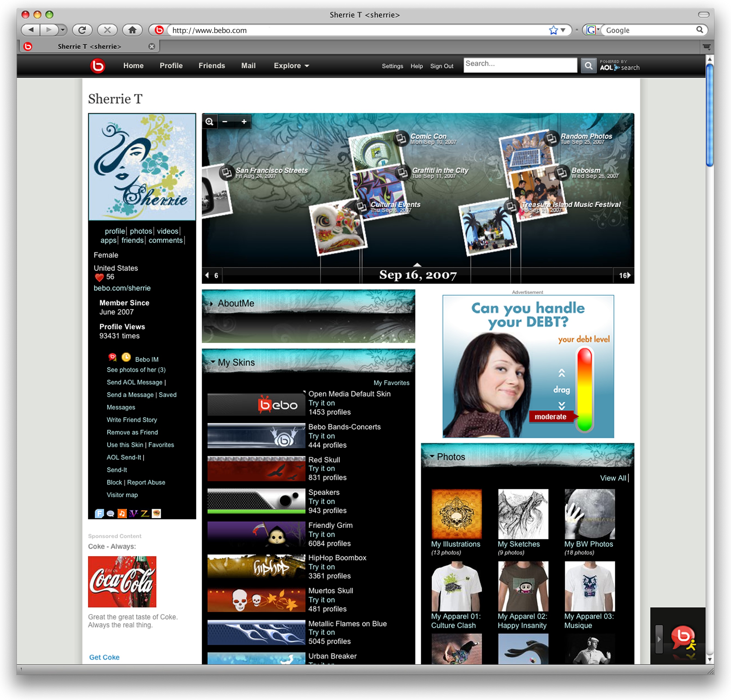Open the Random Photos album icon
The height and width of the screenshot is (700, 731).
point(552,138)
